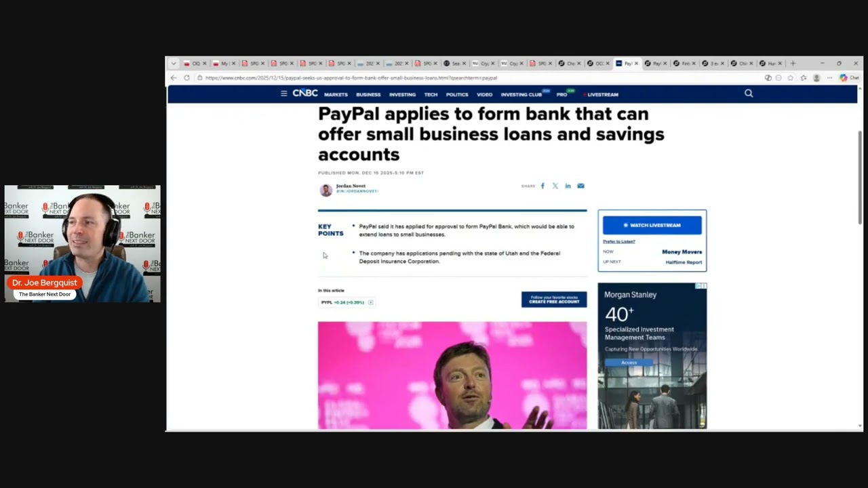Click the CNBC logo
Viewport: 868px width, 488px height.
click(x=305, y=94)
